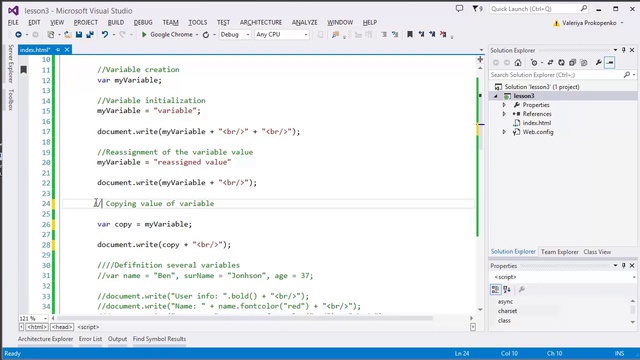Click the Open File folder icon
640x360 pixels.
coord(68,35)
